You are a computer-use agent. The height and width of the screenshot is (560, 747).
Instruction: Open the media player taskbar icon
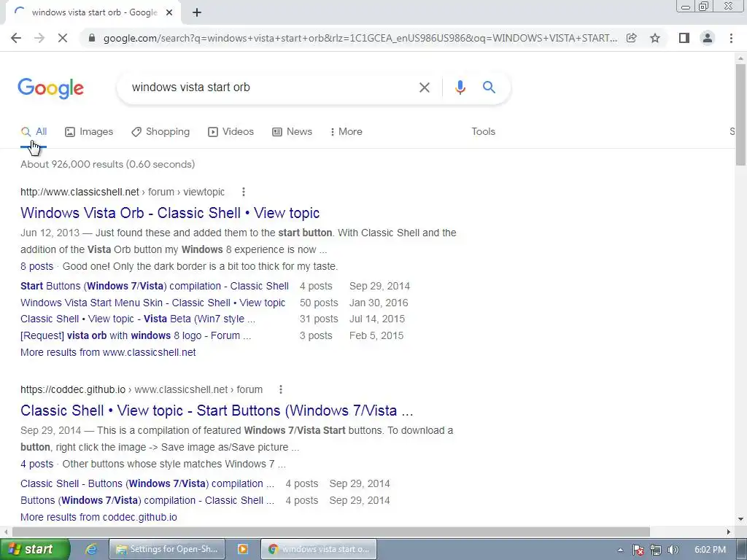click(x=242, y=549)
